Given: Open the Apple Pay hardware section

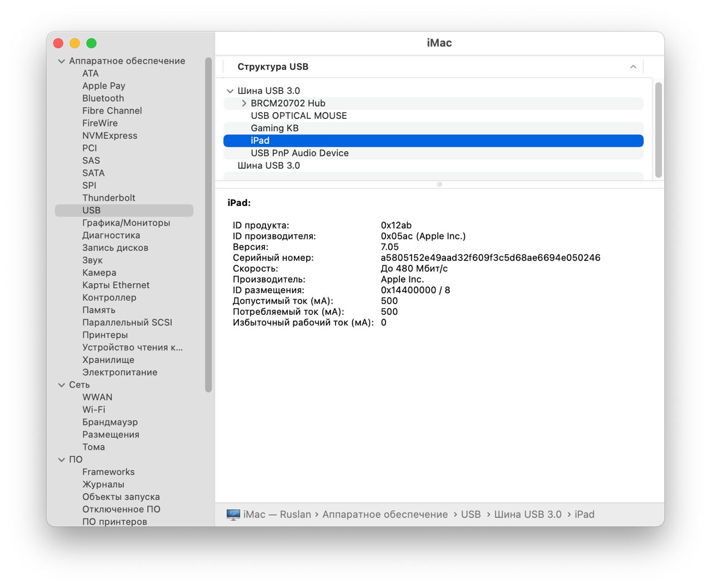Looking at the screenshot, I should point(104,86).
